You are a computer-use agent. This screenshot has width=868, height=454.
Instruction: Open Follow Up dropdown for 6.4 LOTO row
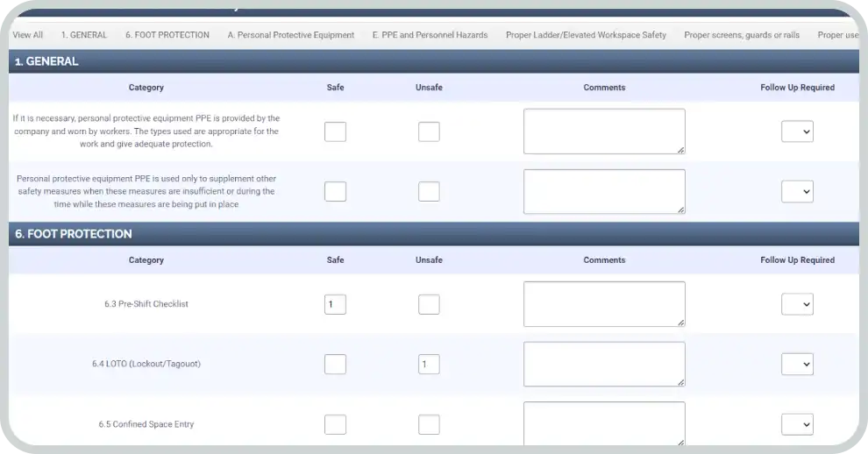click(797, 364)
